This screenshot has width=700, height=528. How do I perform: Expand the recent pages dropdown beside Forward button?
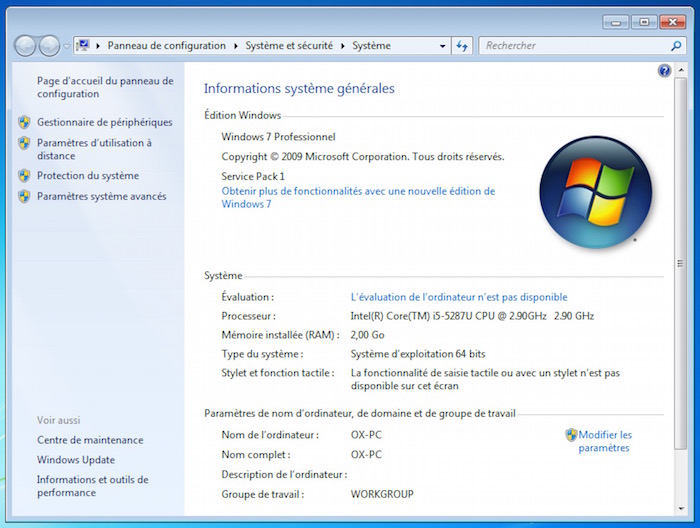coord(67,46)
